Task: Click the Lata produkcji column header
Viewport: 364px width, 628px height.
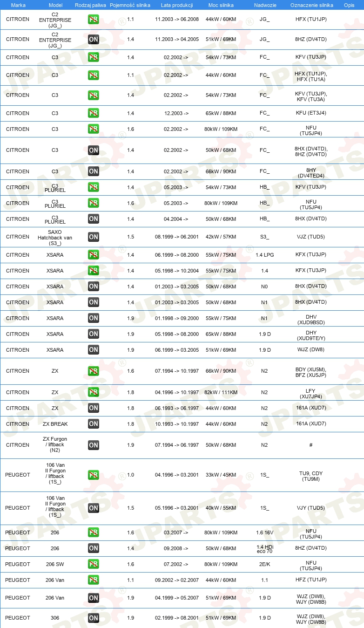Action: tap(177, 5)
